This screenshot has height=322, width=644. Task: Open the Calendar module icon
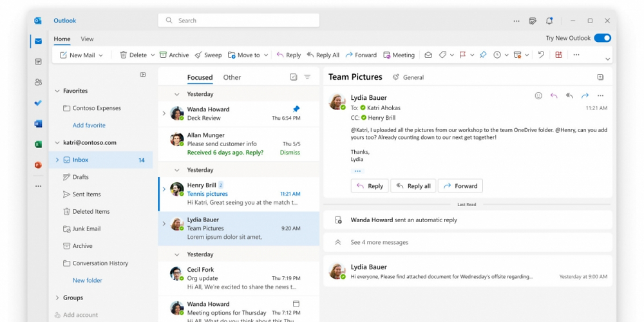(38, 62)
